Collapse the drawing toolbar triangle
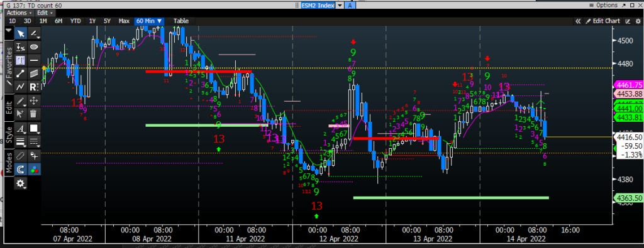 pyautogui.click(x=9, y=30)
